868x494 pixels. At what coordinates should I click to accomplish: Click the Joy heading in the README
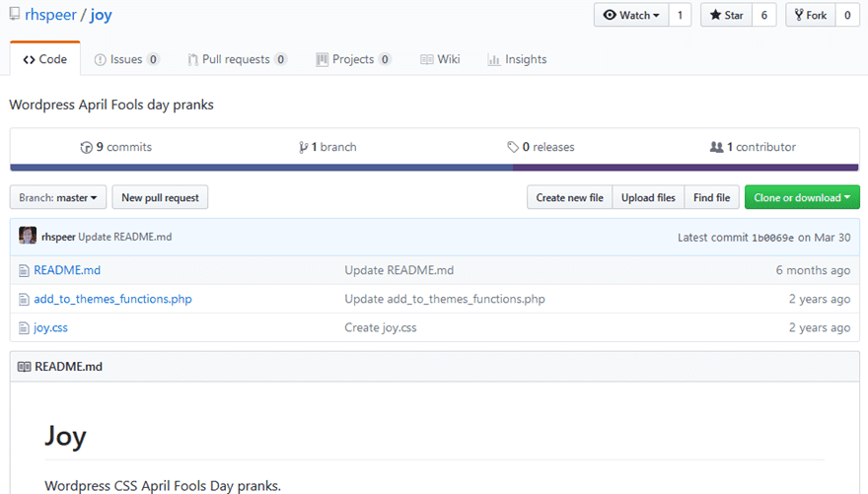tap(65, 436)
